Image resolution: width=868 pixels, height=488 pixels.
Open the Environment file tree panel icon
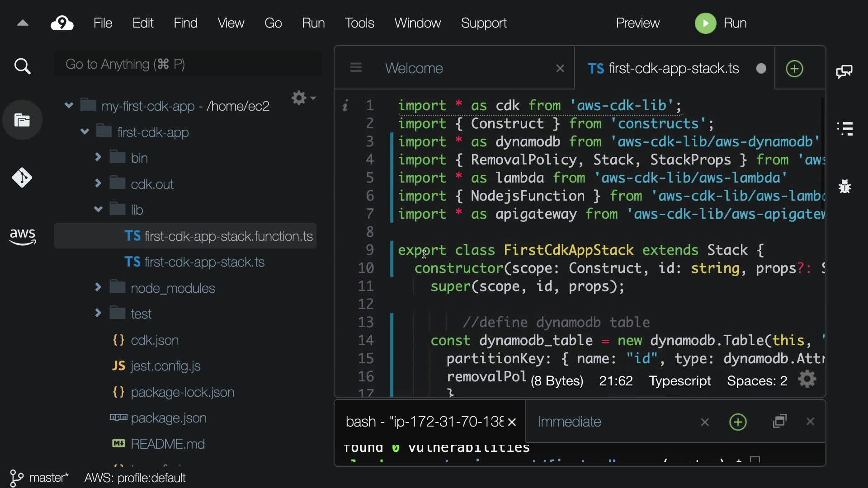22,120
